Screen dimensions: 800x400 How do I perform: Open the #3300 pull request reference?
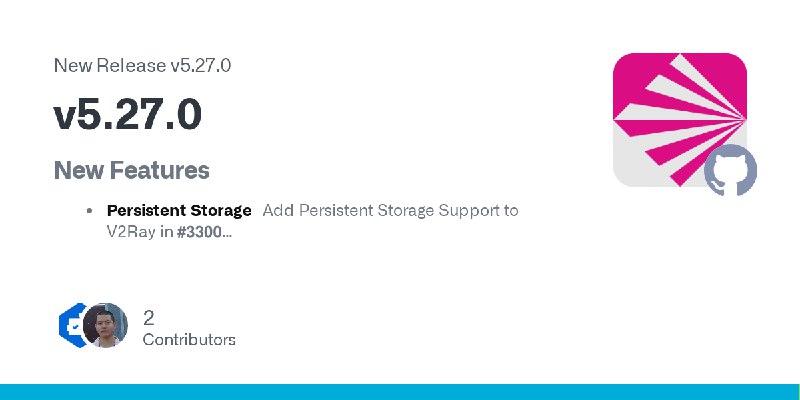(199, 232)
